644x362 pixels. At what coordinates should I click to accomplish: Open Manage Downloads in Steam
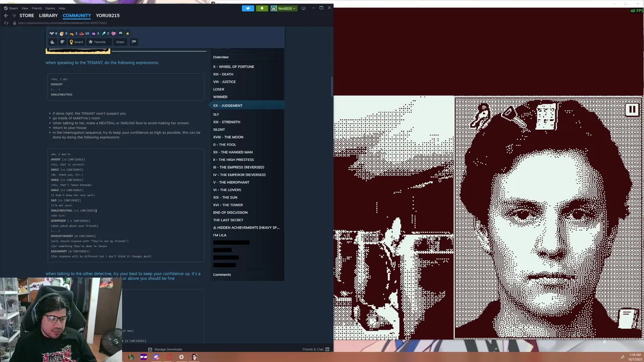165,349
